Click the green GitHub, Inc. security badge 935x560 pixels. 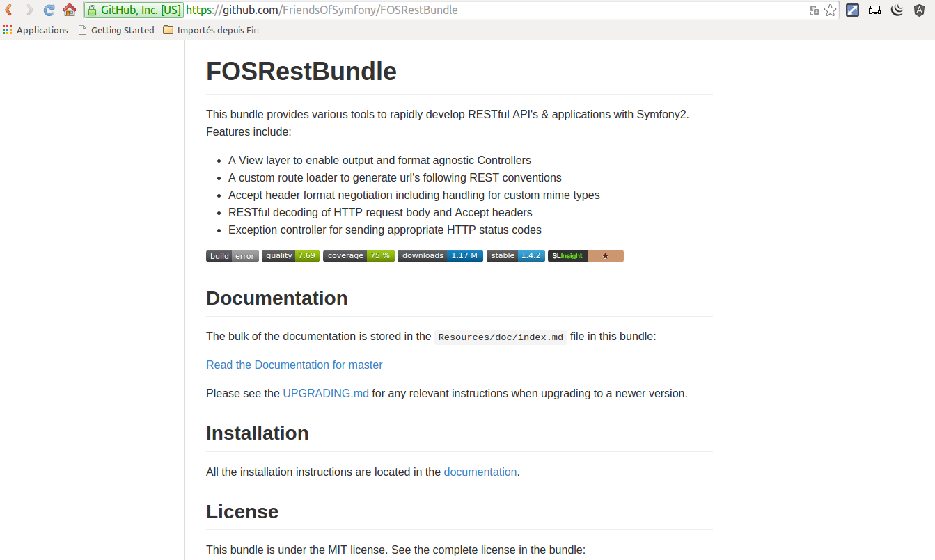(x=134, y=10)
